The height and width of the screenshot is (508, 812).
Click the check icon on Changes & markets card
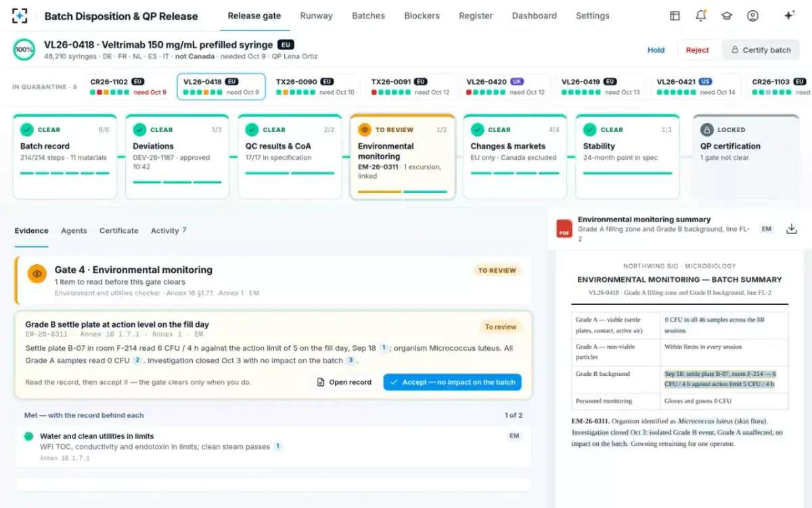click(477, 129)
